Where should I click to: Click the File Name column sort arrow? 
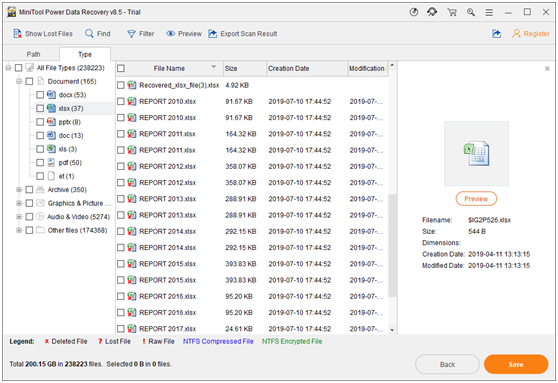214,67
